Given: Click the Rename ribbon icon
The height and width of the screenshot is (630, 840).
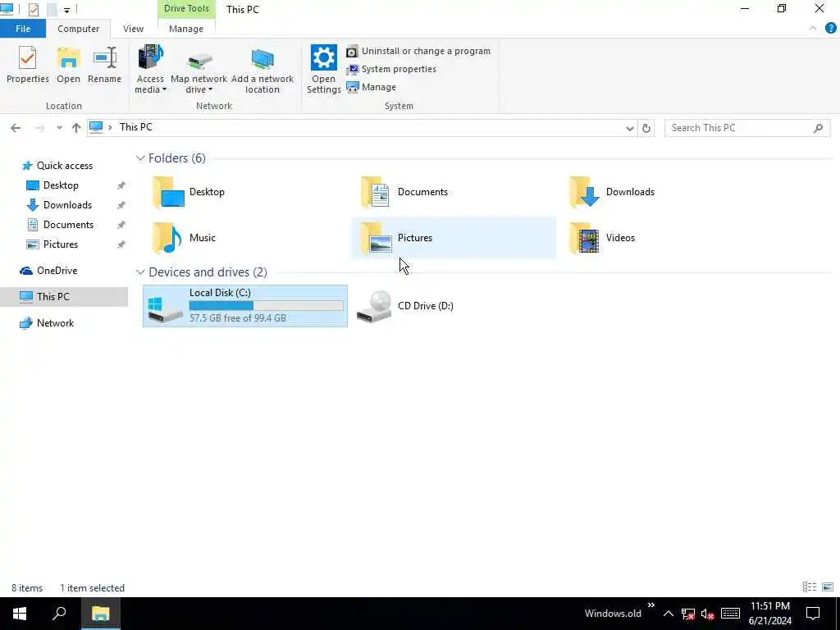Looking at the screenshot, I should pos(104,58).
